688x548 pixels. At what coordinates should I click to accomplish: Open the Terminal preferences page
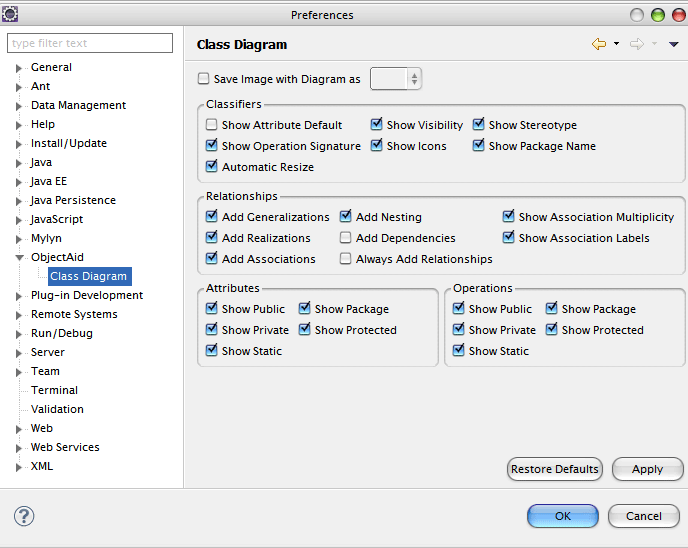coord(54,390)
